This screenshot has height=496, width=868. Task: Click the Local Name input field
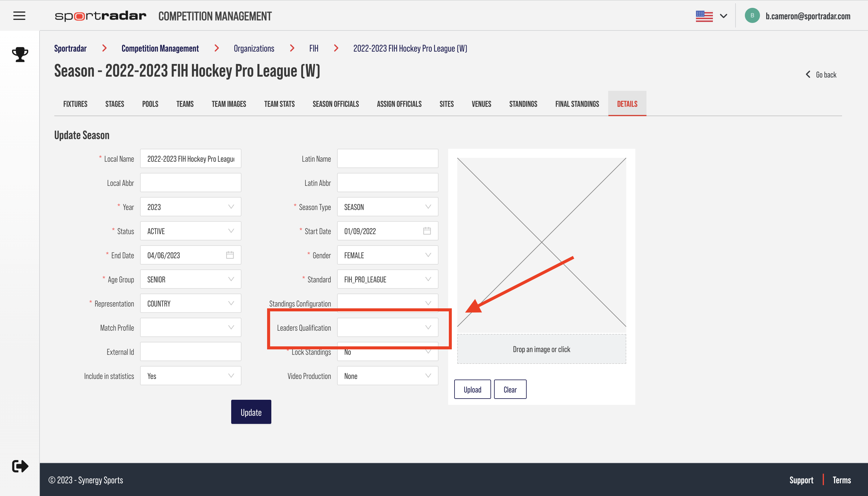pos(190,158)
